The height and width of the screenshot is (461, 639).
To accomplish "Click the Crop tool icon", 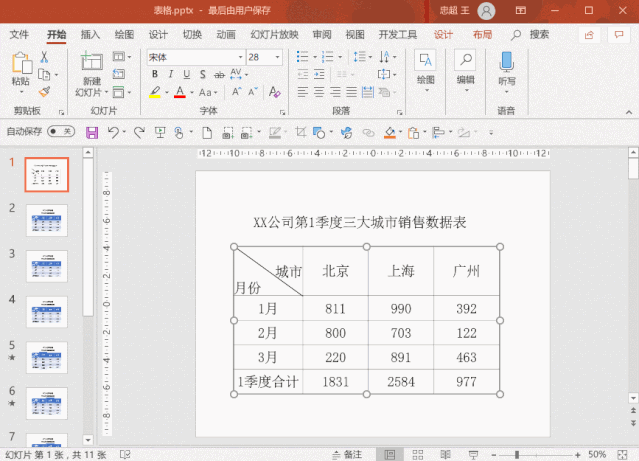I will (301, 132).
